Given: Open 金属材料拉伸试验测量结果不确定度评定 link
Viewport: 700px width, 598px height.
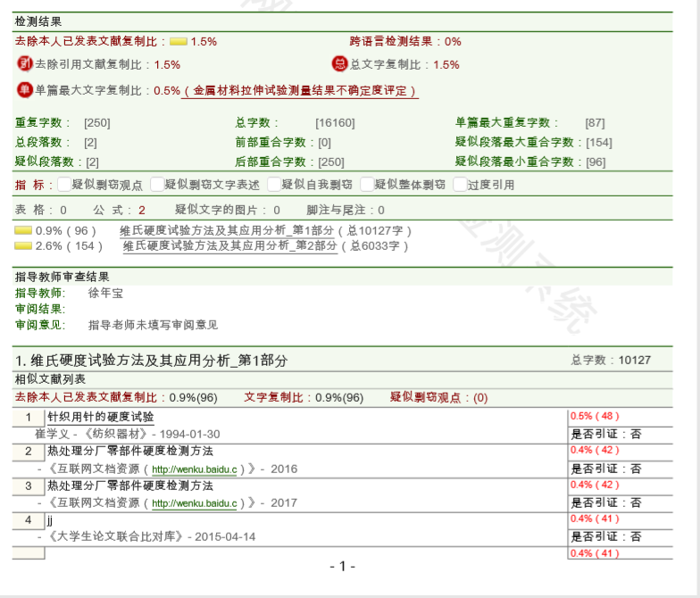Looking at the screenshot, I should tap(300, 91).
